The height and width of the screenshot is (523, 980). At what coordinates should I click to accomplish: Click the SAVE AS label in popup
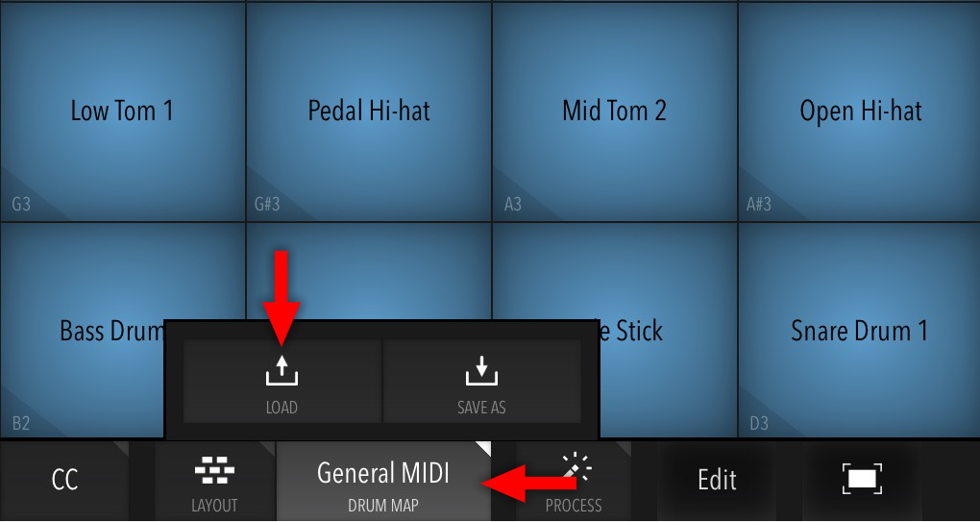(481, 408)
